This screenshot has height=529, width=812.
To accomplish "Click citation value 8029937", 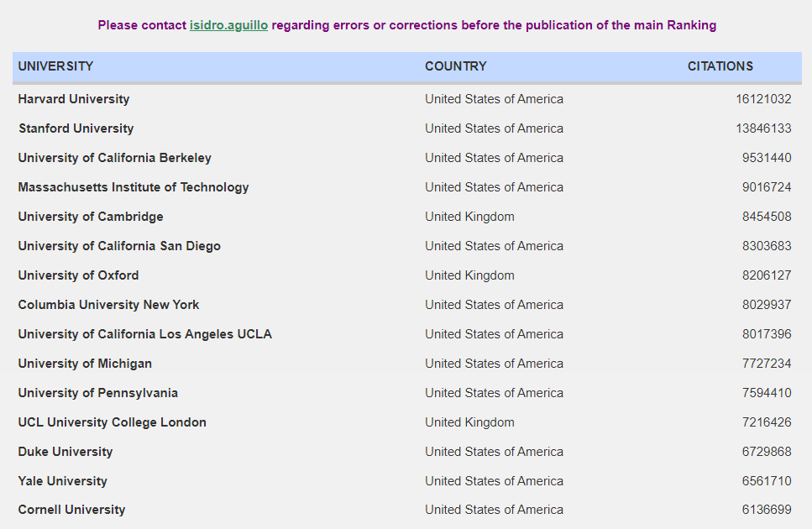I will (767, 305).
